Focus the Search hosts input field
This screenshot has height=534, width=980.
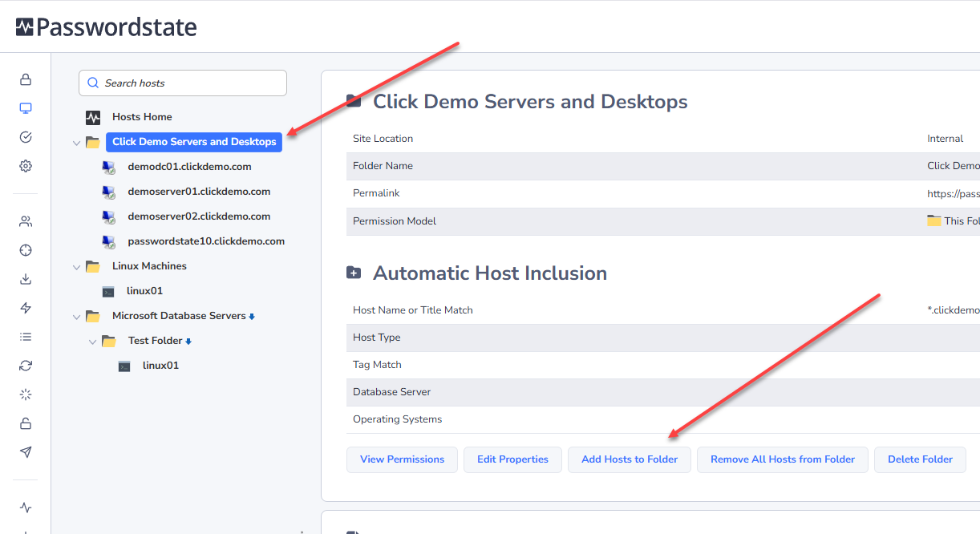pos(183,83)
